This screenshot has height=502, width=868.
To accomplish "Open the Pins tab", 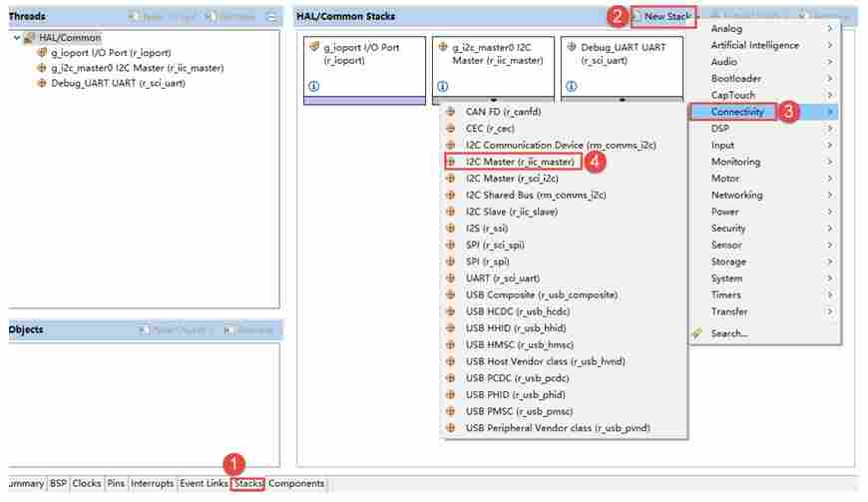I will [116, 484].
